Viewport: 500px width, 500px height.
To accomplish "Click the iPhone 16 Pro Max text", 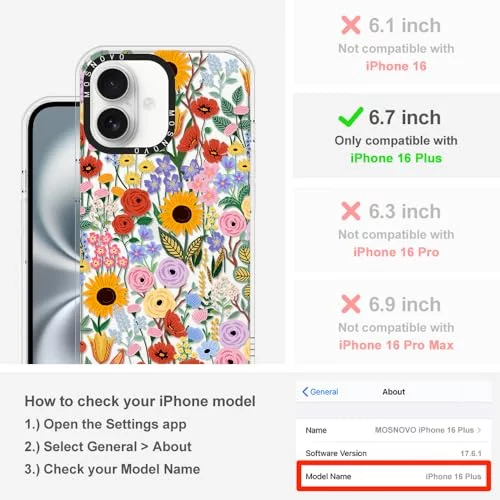I will 396,345.
